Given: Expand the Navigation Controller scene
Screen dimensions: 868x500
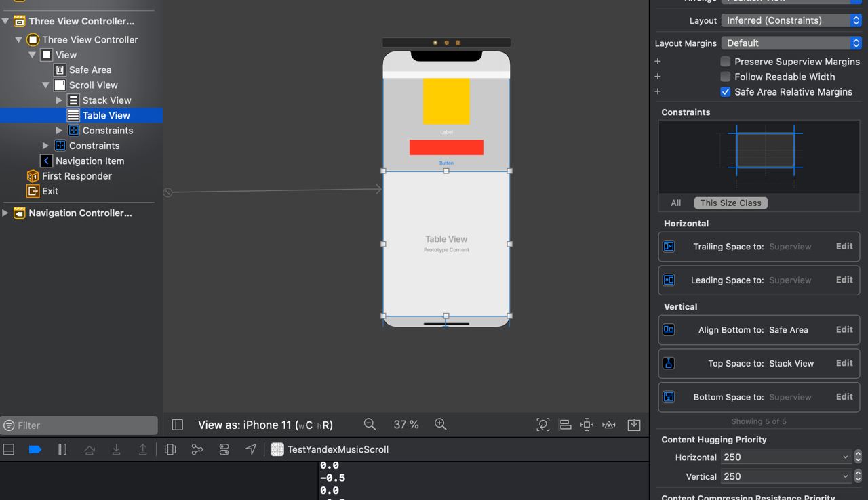Looking at the screenshot, I should pyautogui.click(x=5, y=213).
